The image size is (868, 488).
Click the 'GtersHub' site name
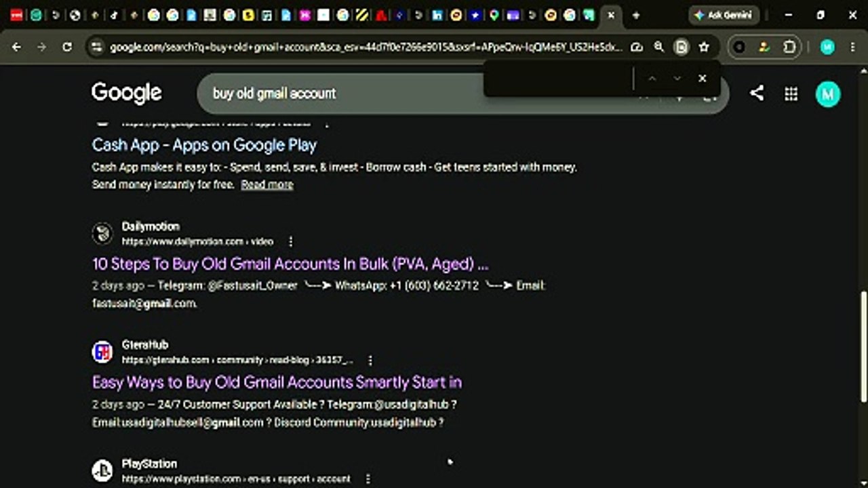coord(145,345)
